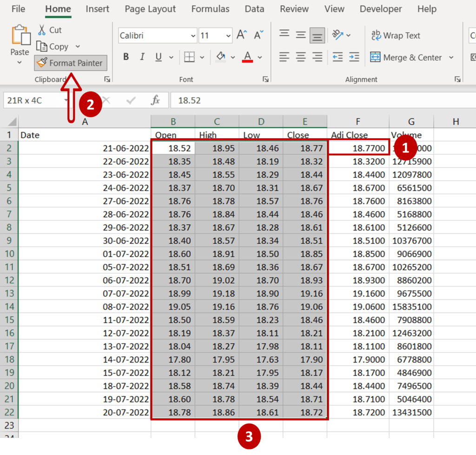The width and height of the screenshot is (476, 455).
Task: Toggle bold formatting
Action: click(x=126, y=57)
